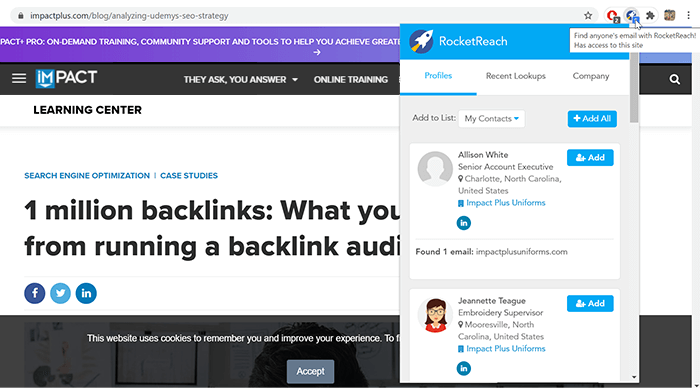The width and height of the screenshot is (700, 388).
Task: Click the red extension icon in toolbar
Action: [x=612, y=16]
